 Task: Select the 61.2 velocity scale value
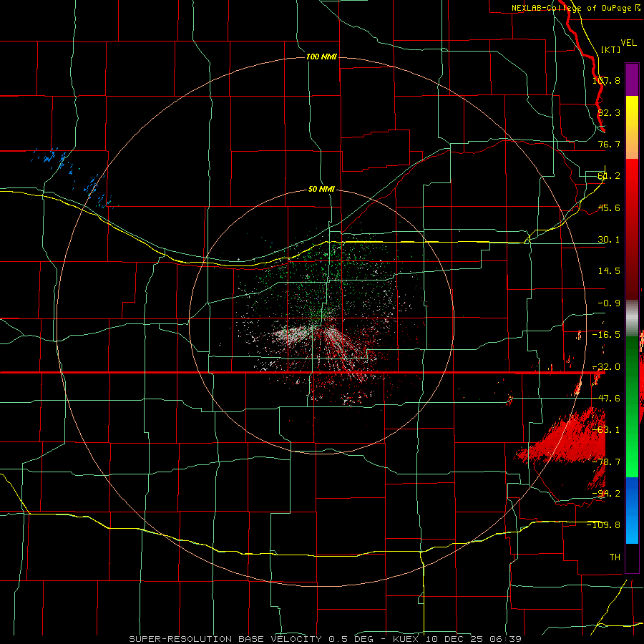click(x=609, y=176)
